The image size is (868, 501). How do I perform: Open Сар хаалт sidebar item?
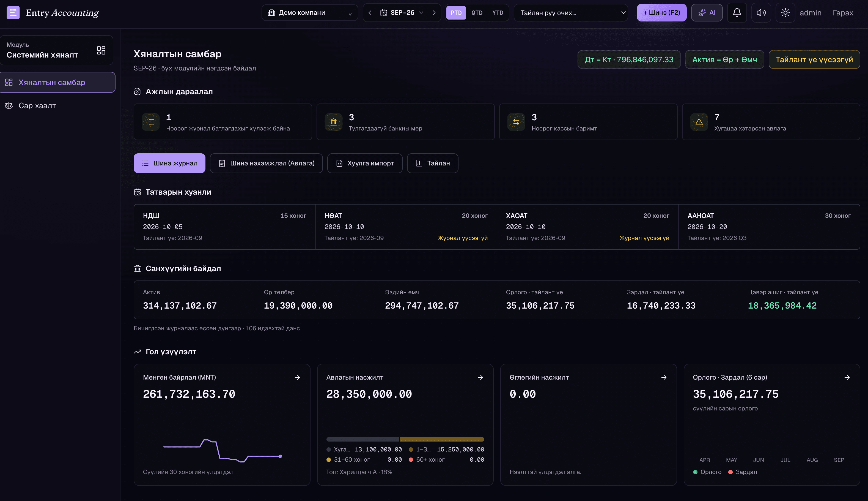57,106
